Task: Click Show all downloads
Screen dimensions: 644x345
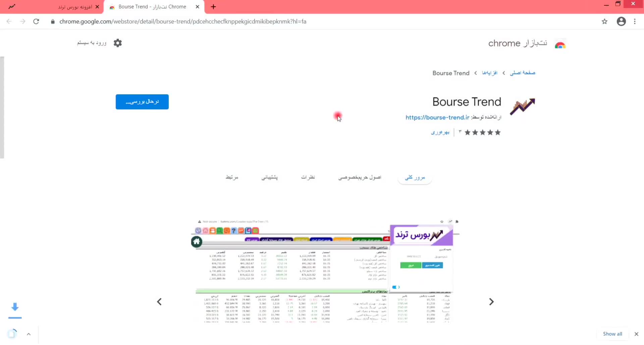Action: (x=612, y=334)
